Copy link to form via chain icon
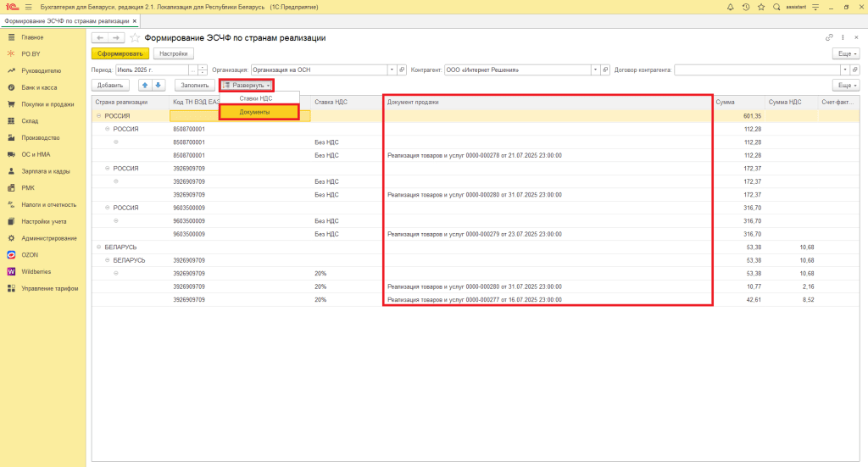 (x=829, y=38)
